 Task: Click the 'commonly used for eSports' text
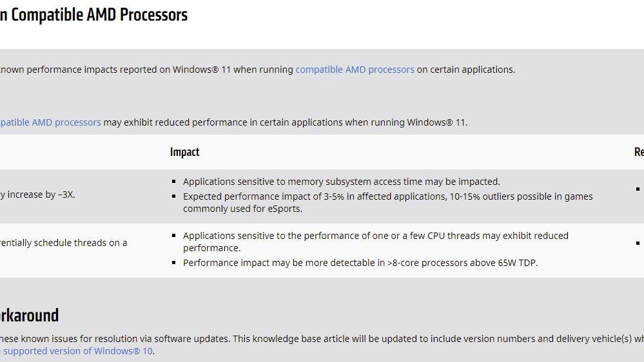(242, 209)
